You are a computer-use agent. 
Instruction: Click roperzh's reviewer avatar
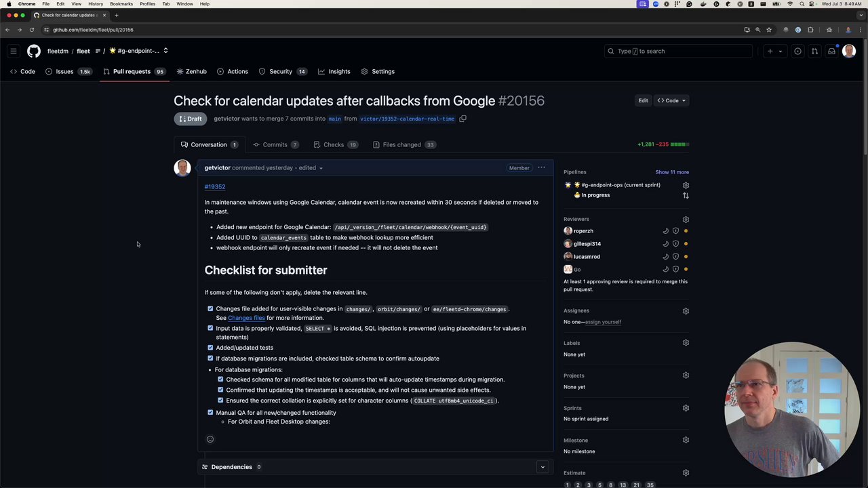point(568,231)
